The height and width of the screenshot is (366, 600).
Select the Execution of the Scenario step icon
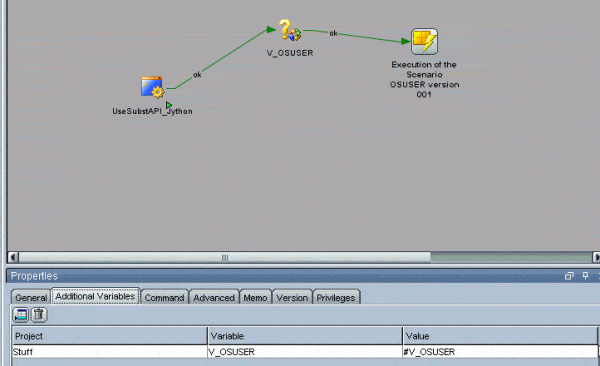(424, 41)
